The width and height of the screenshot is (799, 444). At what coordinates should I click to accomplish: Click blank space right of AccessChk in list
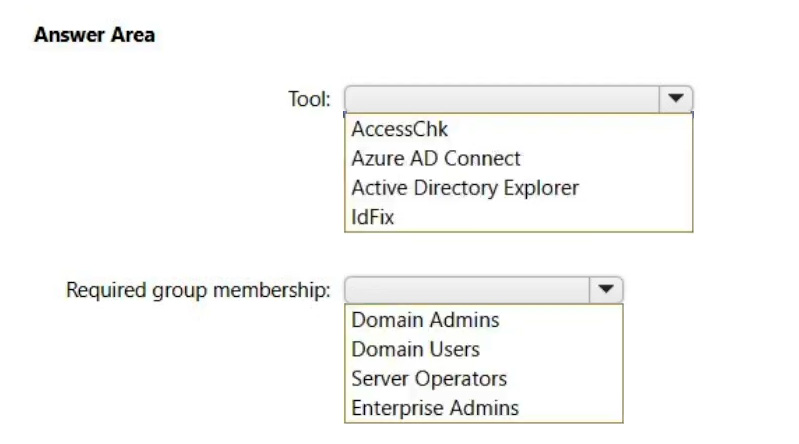coord(570,129)
